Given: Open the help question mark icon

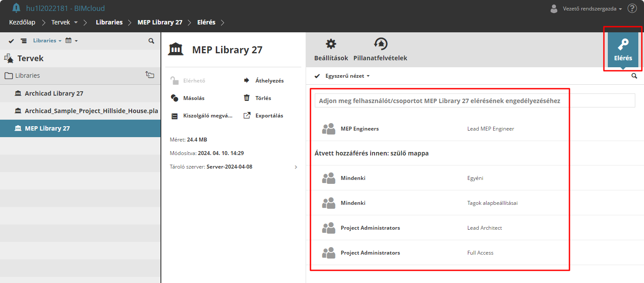Looking at the screenshot, I should [x=632, y=8].
